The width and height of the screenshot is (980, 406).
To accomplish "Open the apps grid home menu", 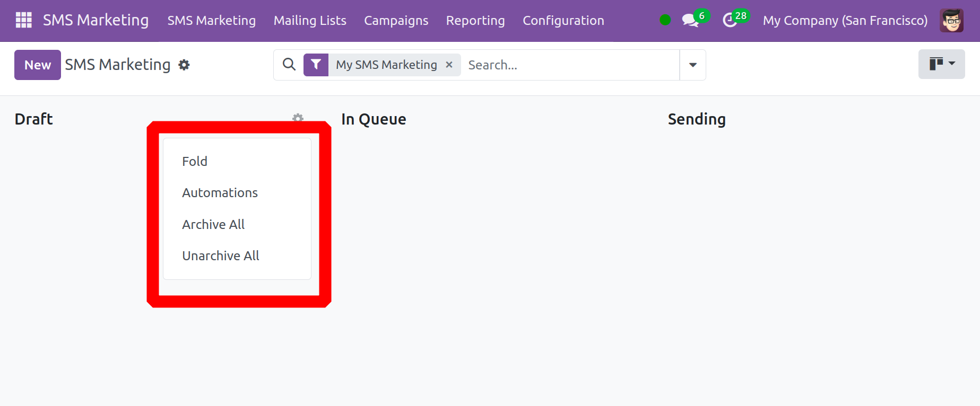I will (23, 20).
